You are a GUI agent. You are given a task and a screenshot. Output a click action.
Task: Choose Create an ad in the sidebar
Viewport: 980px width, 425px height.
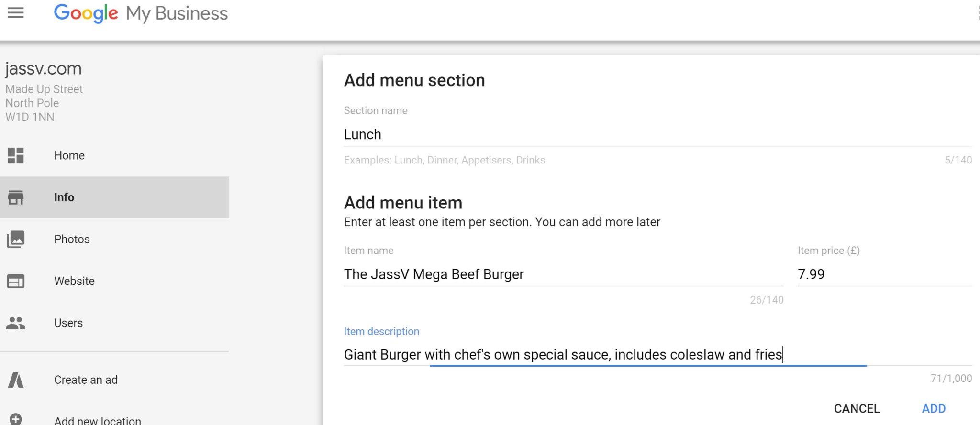[86, 380]
